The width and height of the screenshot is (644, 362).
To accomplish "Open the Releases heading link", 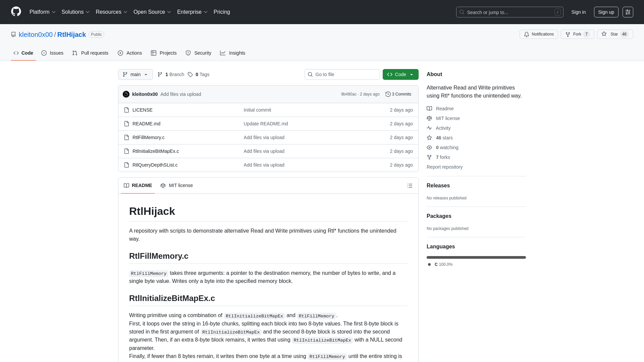I will click(438, 186).
